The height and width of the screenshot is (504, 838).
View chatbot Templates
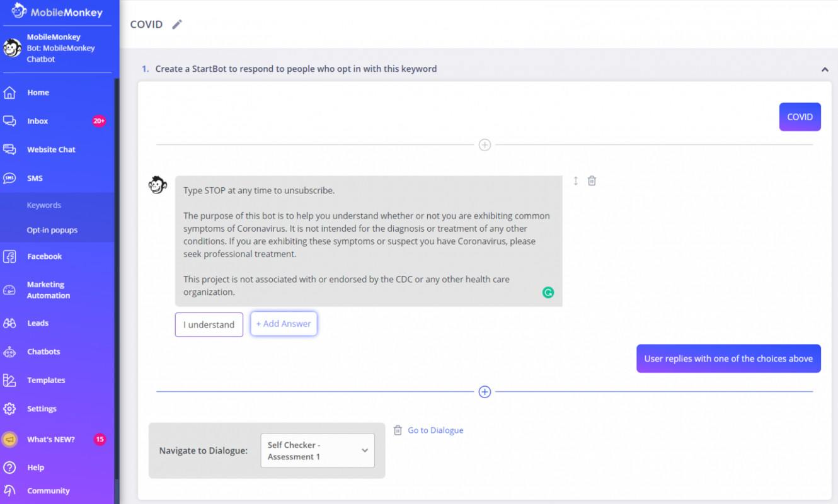coord(46,380)
